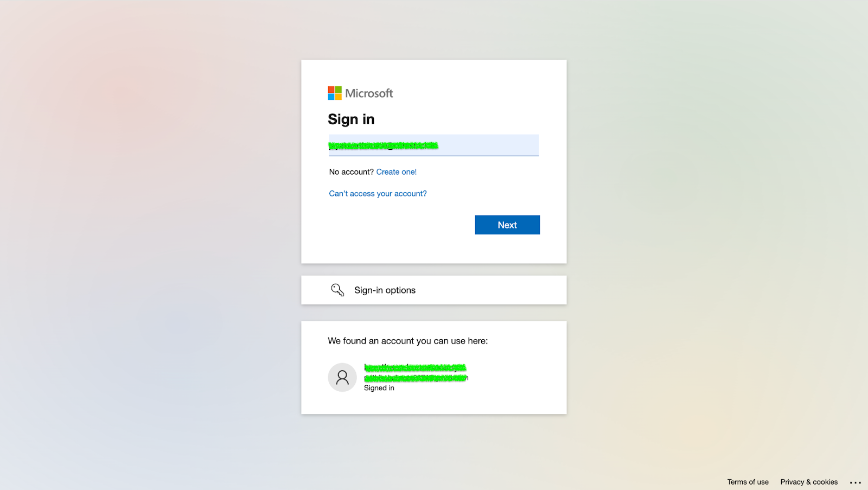The image size is (868, 490).
Task: Select the user avatar icon of found account
Action: [342, 377]
